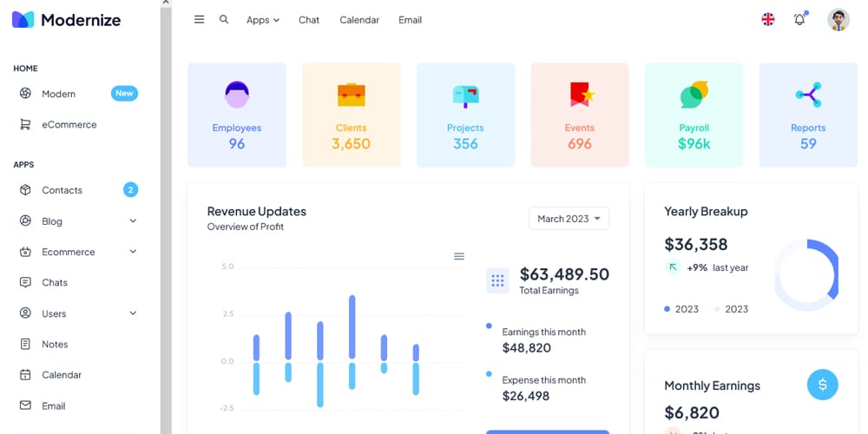Click the Reports share nodes icon
The height and width of the screenshot is (434, 868).
[x=809, y=95]
